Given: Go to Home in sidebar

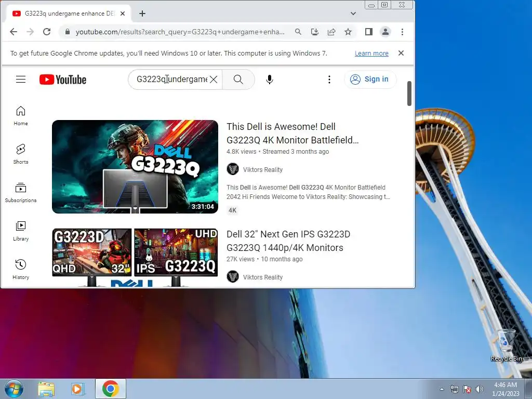Looking at the screenshot, I should (21, 116).
